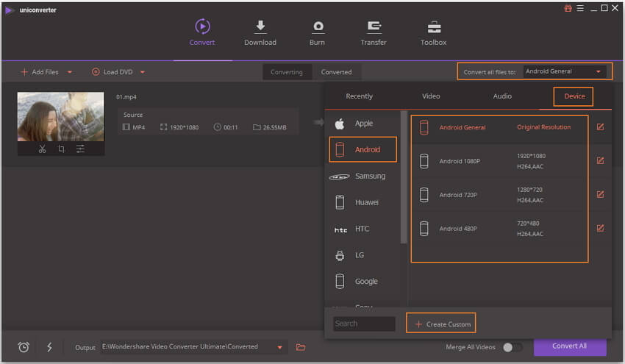This screenshot has height=364, width=625.
Task: Click the format Search field
Action: pos(364,324)
